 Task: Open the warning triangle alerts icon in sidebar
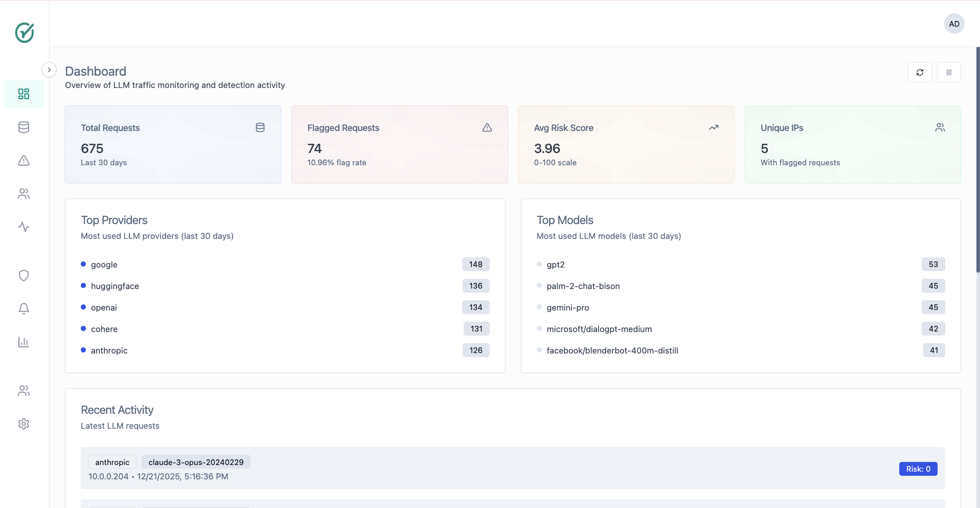click(x=24, y=161)
